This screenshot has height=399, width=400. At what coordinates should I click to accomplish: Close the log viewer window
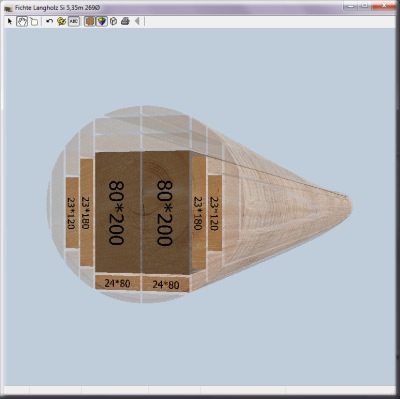(x=383, y=6)
